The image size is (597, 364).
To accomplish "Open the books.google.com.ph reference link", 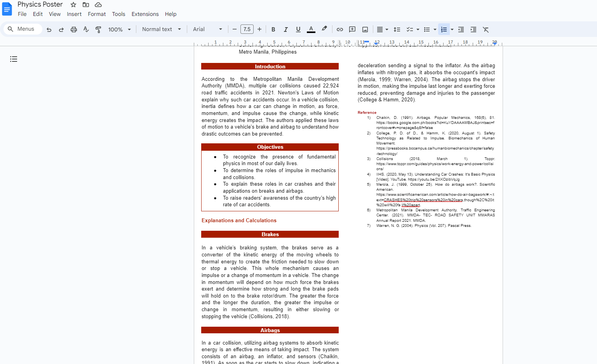I will pos(435,125).
